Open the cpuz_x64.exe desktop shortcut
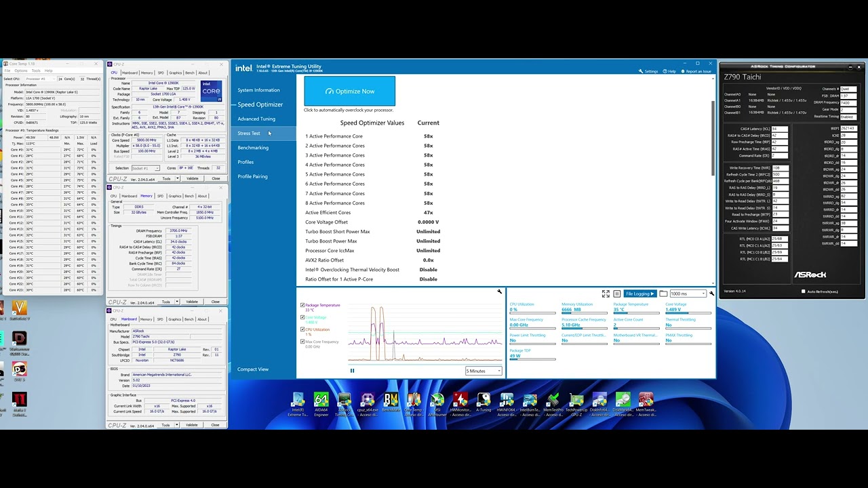The image size is (868, 488). (x=368, y=404)
